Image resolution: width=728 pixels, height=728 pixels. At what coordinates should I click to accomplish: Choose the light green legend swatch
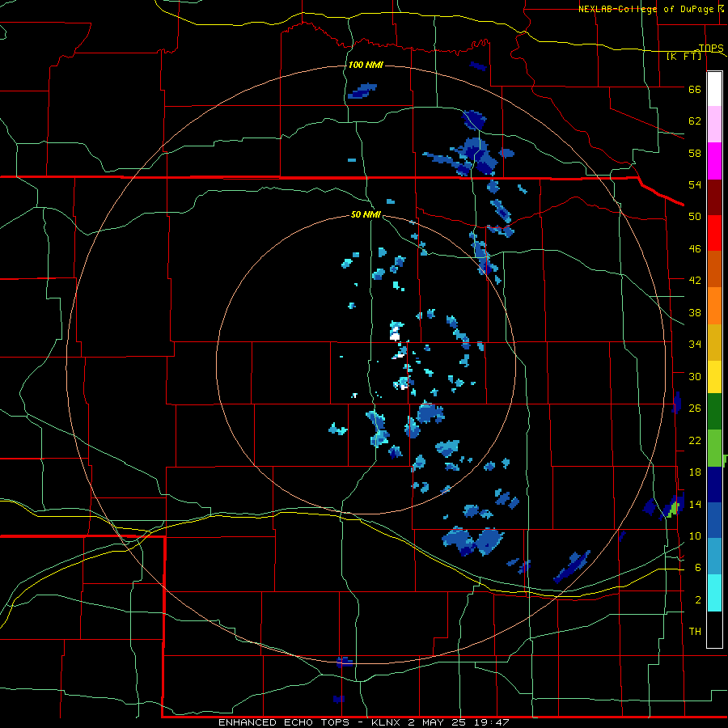pyautogui.click(x=714, y=448)
